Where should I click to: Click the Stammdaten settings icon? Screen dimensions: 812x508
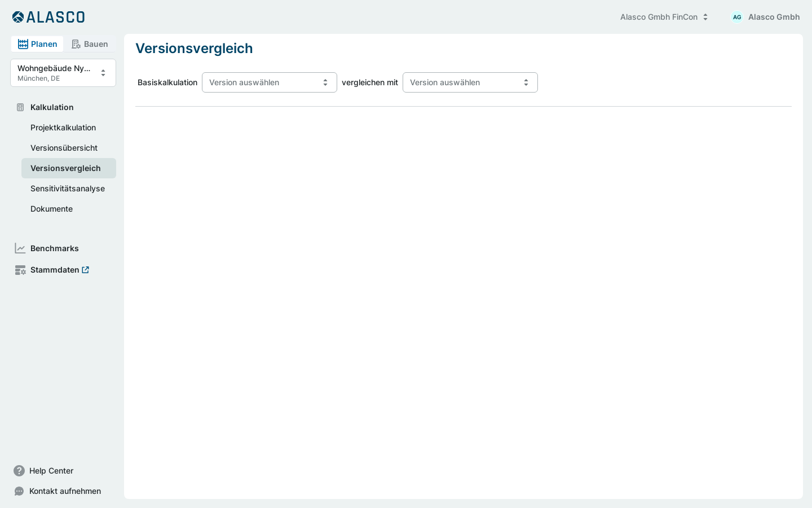click(20, 270)
